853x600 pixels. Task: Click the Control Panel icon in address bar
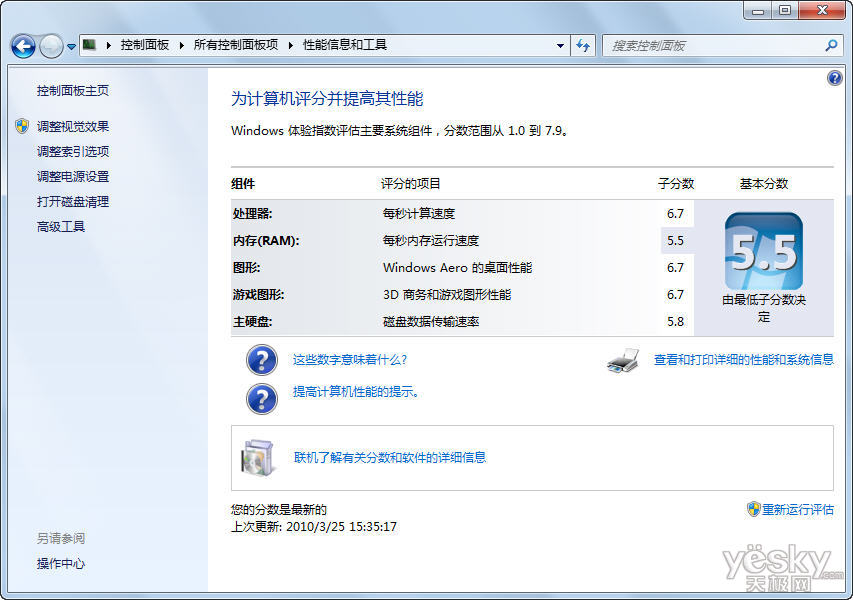coord(89,45)
